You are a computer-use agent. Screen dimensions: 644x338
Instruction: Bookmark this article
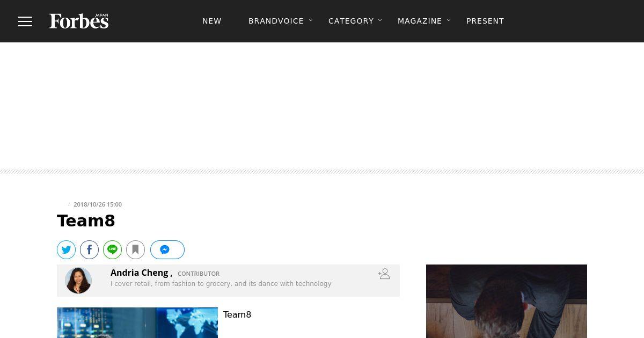click(135, 249)
